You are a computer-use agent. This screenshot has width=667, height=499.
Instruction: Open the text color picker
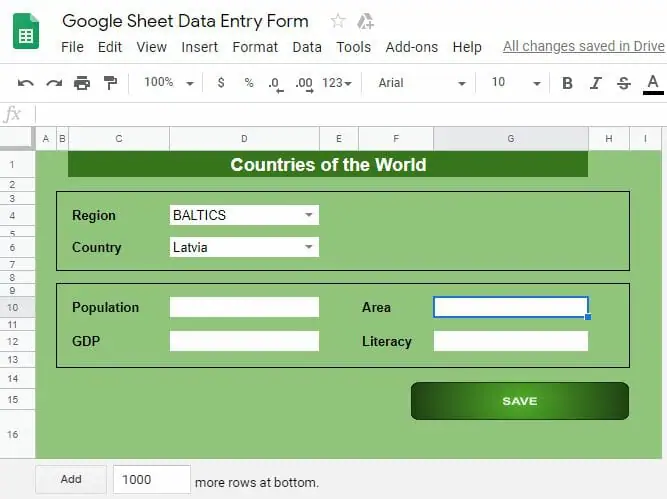[653, 83]
